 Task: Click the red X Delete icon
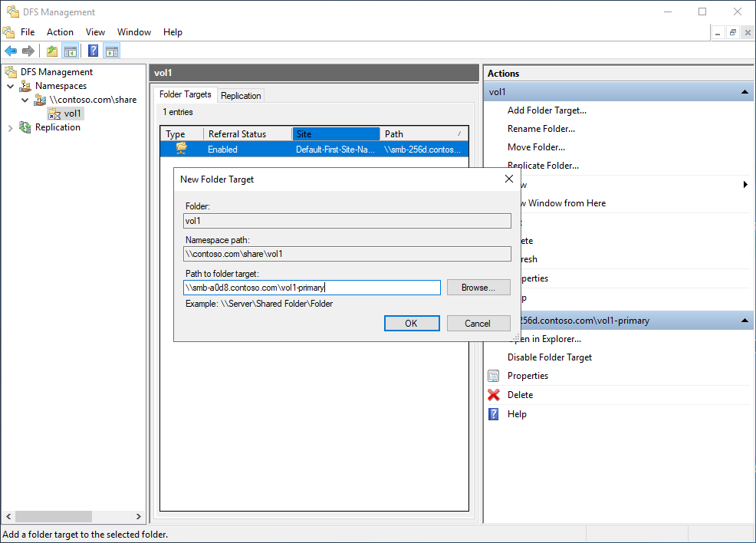tap(493, 395)
